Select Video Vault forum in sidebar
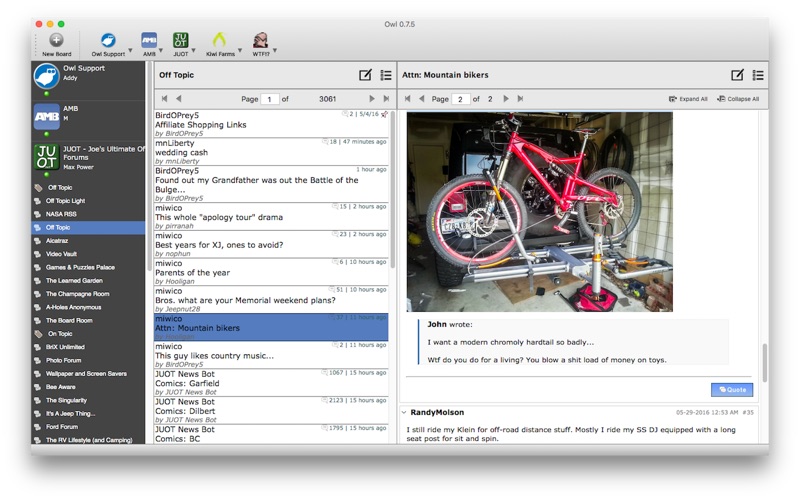The height and width of the screenshot is (500, 800). click(x=88, y=254)
